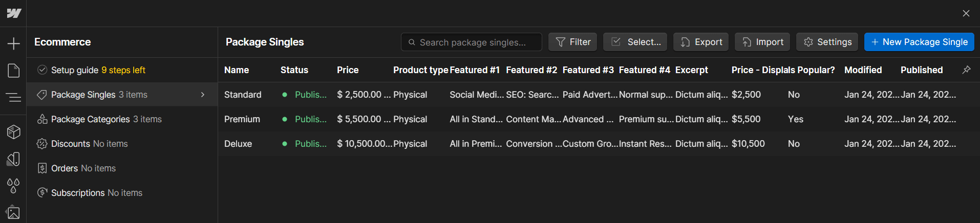
Task: Open the Add elements plus panel
Action: (14, 43)
